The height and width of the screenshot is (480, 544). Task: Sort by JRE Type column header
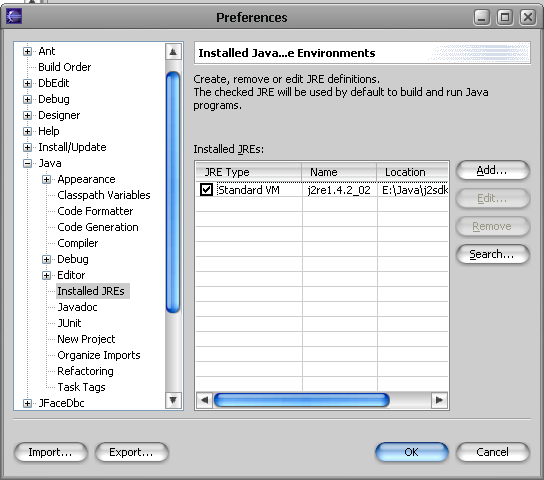[249, 172]
